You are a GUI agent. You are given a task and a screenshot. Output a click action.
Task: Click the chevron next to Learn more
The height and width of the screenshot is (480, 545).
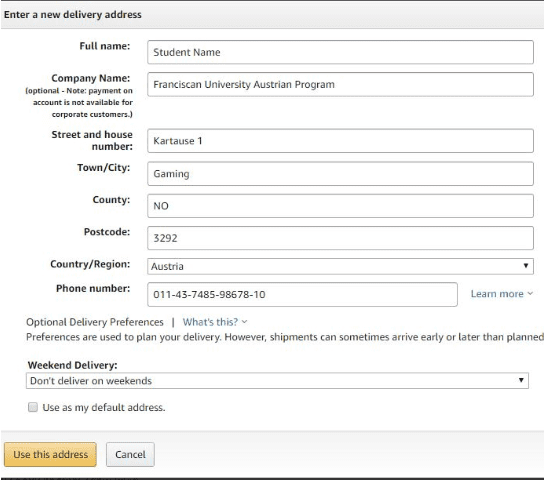click(530, 294)
